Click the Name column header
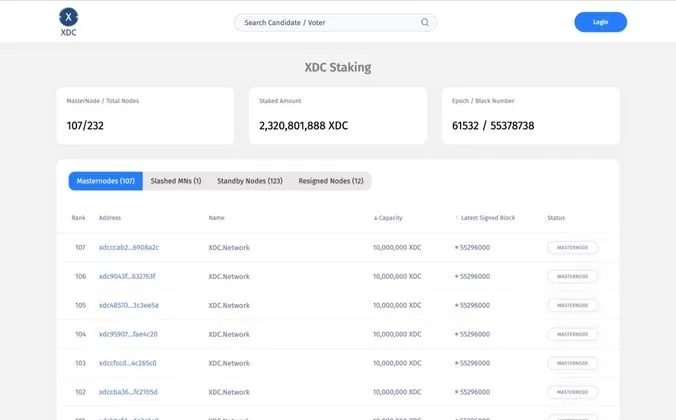The height and width of the screenshot is (420, 676). tap(216, 218)
